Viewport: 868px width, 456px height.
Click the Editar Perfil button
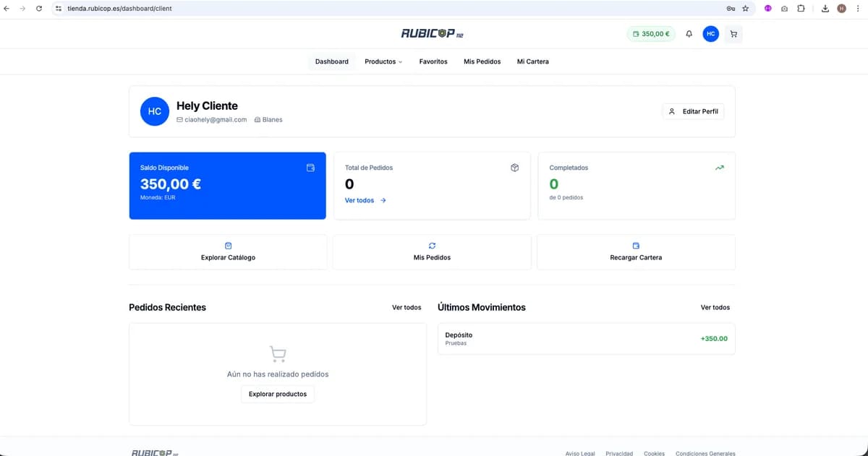coord(693,111)
